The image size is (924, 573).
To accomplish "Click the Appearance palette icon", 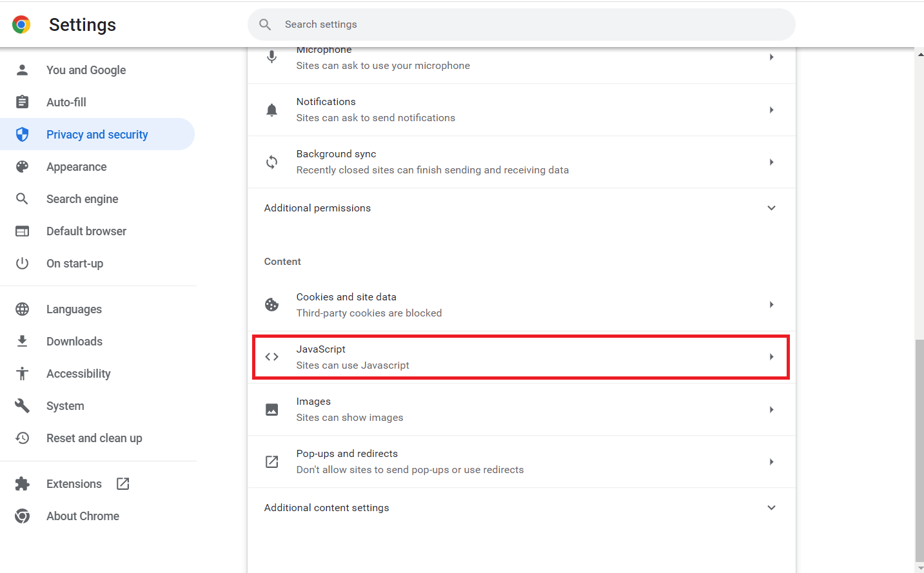I will pos(23,166).
